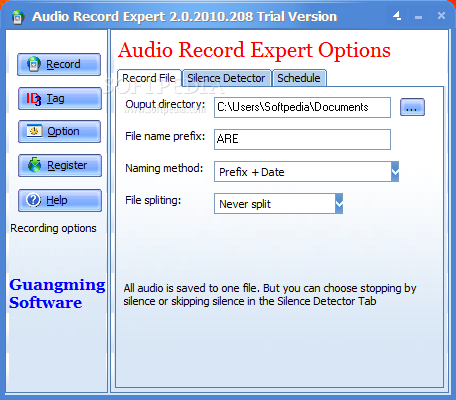The image size is (456, 400).
Task: Click the Guangming Software link text
Action: click(x=57, y=294)
